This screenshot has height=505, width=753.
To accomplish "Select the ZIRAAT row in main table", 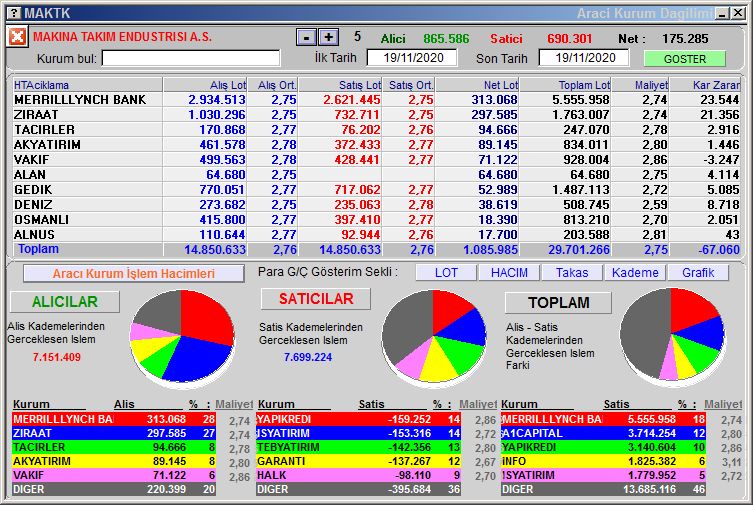I will 376,115.
